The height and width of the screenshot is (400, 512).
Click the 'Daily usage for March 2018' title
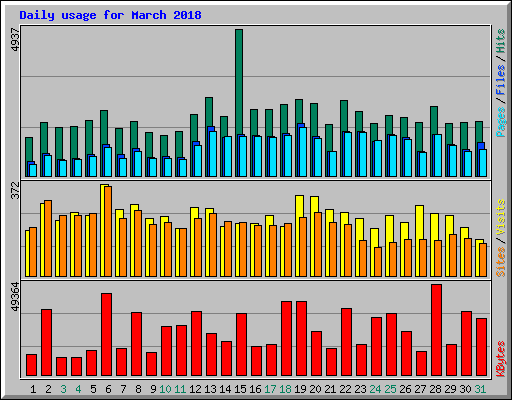click(110, 16)
